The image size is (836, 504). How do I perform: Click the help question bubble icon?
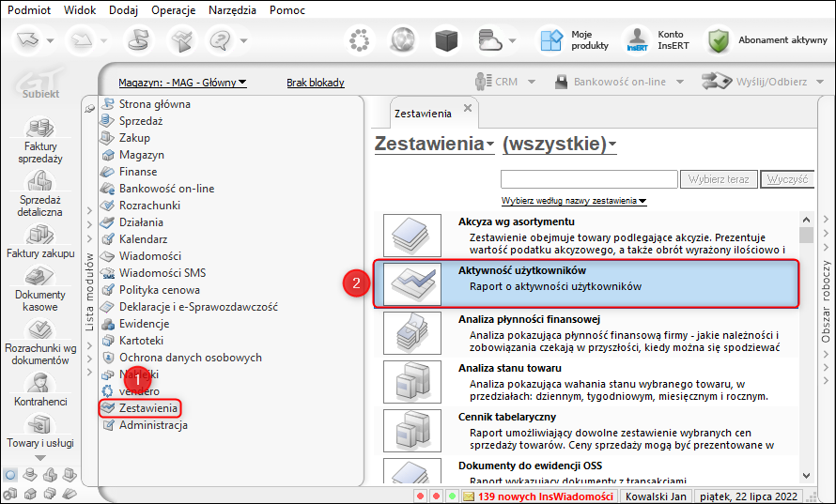[x=221, y=40]
